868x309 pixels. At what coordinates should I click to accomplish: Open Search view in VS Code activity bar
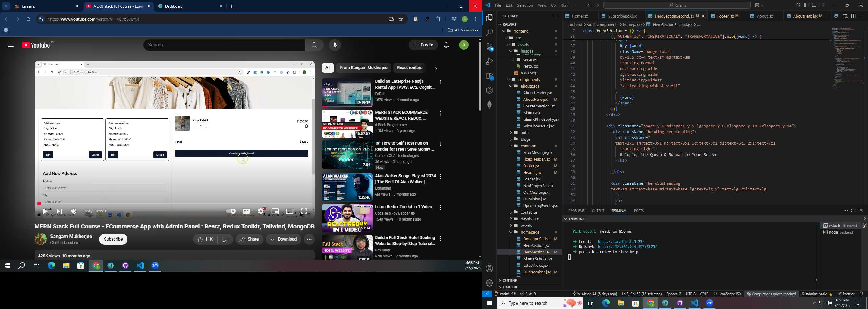click(x=489, y=32)
